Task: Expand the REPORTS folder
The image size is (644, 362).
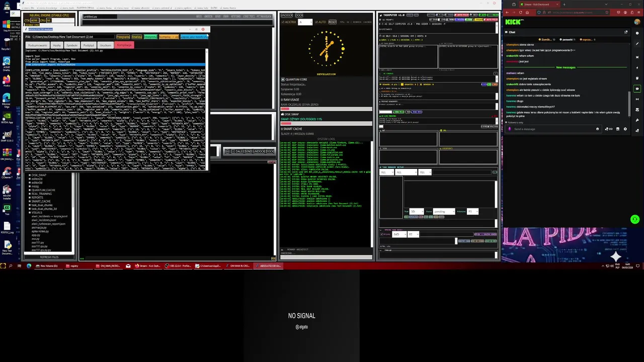Action: pyautogui.click(x=30, y=198)
